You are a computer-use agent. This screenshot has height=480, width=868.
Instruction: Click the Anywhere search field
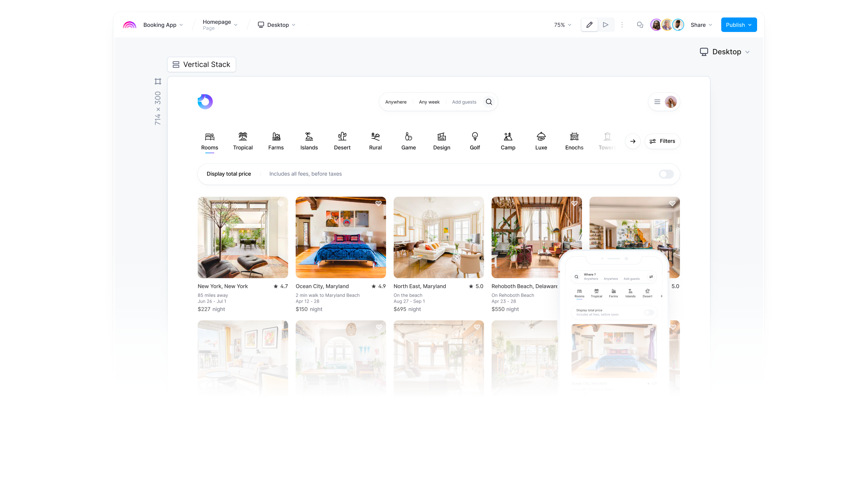tap(396, 102)
